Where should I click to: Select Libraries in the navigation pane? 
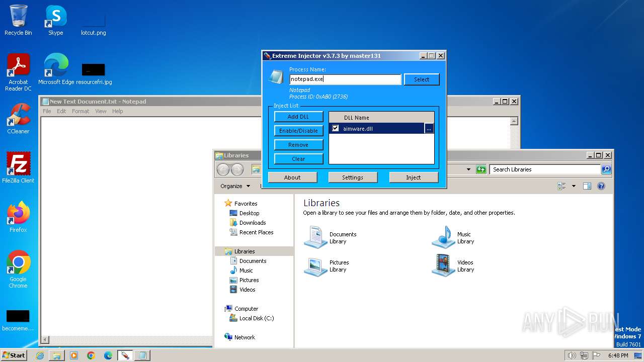click(245, 251)
